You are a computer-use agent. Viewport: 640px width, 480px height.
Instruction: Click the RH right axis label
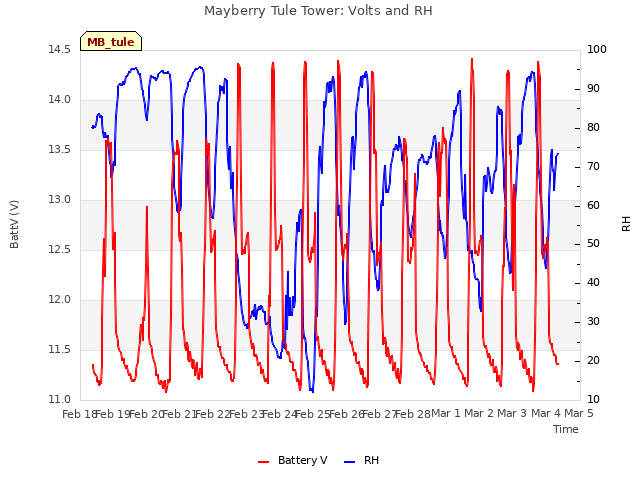point(626,224)
